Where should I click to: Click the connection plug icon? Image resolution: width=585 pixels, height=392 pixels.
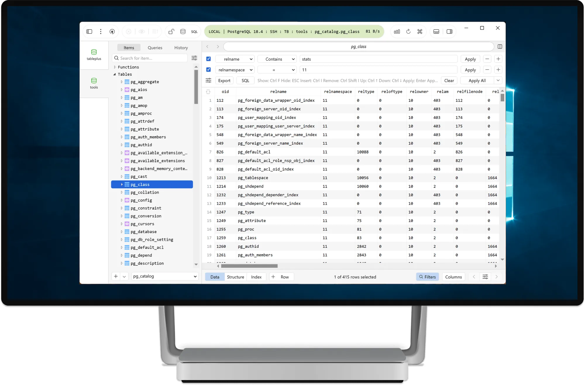(112, 32)
